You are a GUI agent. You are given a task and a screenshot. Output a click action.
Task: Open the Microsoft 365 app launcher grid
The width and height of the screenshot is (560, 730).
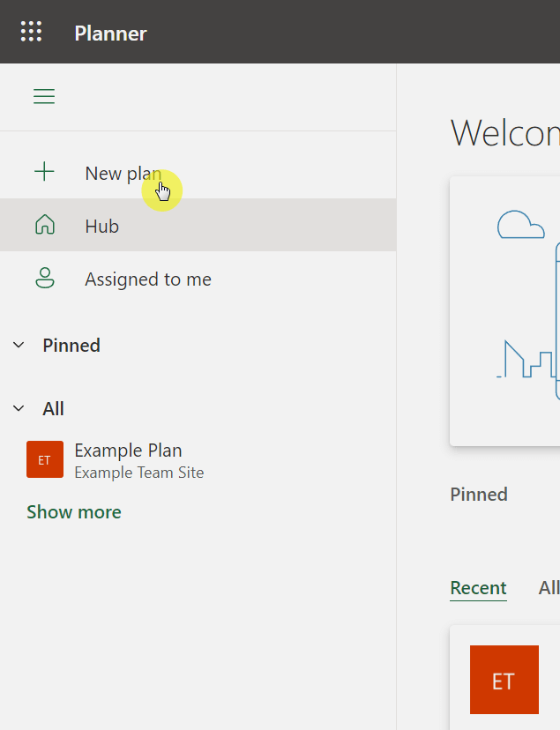tap(31, 32)
